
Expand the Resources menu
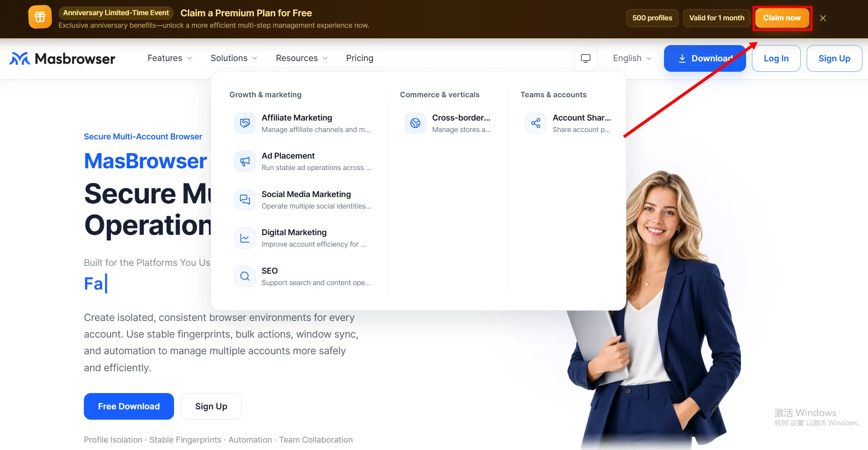pyautogui.click(x=302, y=58)
